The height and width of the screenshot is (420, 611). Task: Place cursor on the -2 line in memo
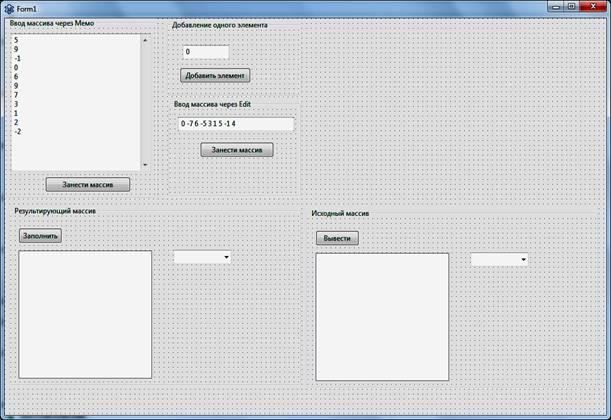tap(18, 132)
